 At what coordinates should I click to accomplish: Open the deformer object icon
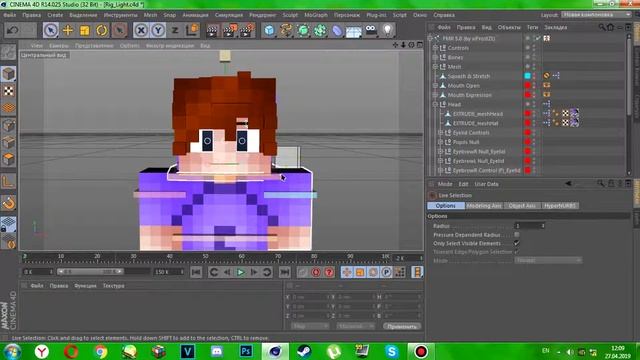(337, 30)
